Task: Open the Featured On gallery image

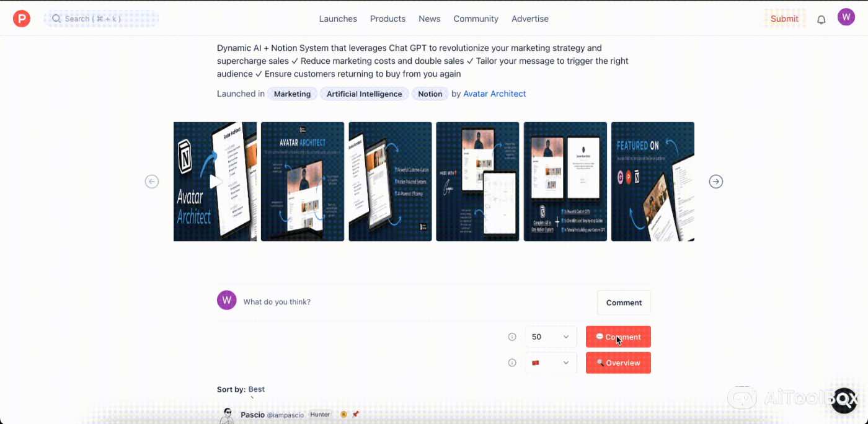Action: click(x=652, y=182)
